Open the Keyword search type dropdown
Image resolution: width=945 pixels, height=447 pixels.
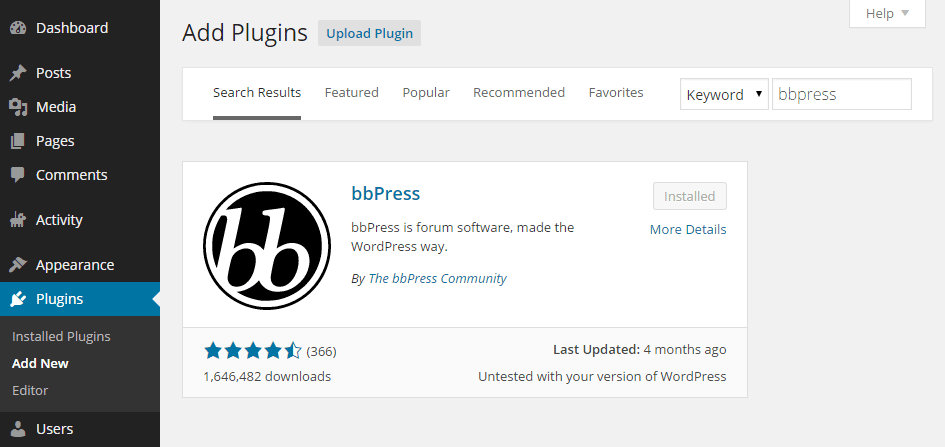(x=724, y=94)
